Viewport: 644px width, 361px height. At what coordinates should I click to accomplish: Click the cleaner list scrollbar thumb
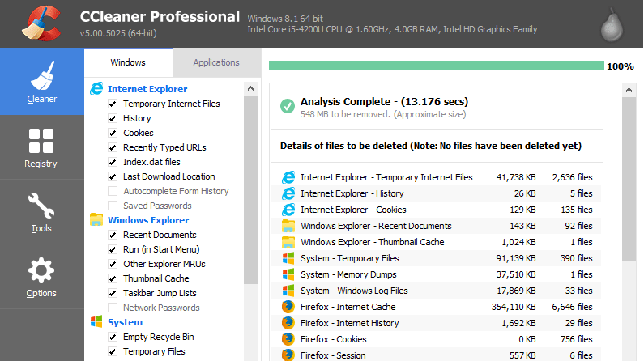[250, 189]
